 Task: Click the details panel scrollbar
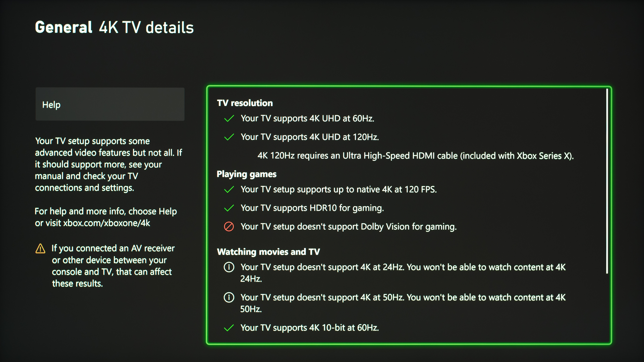(x=607, y=181)
